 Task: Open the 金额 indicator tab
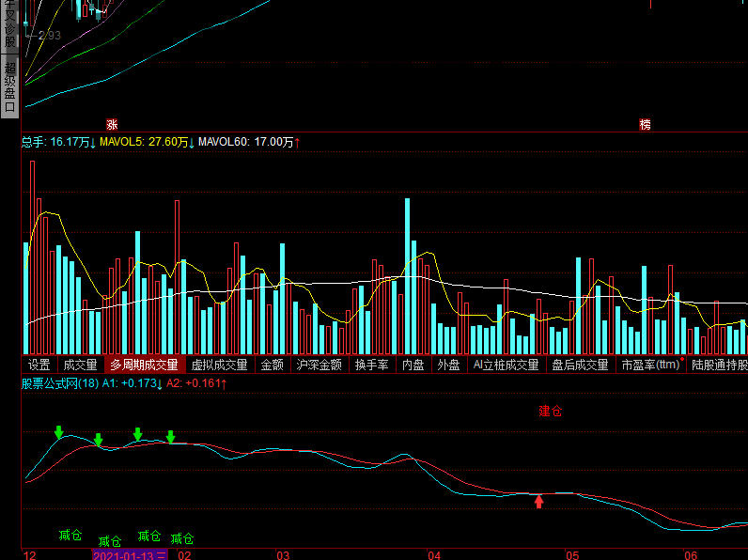tap(273, 365)
